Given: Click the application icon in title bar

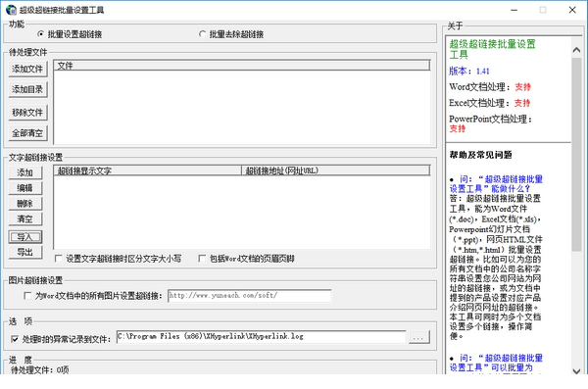Looking at the screenshot, I should [11, 10].
